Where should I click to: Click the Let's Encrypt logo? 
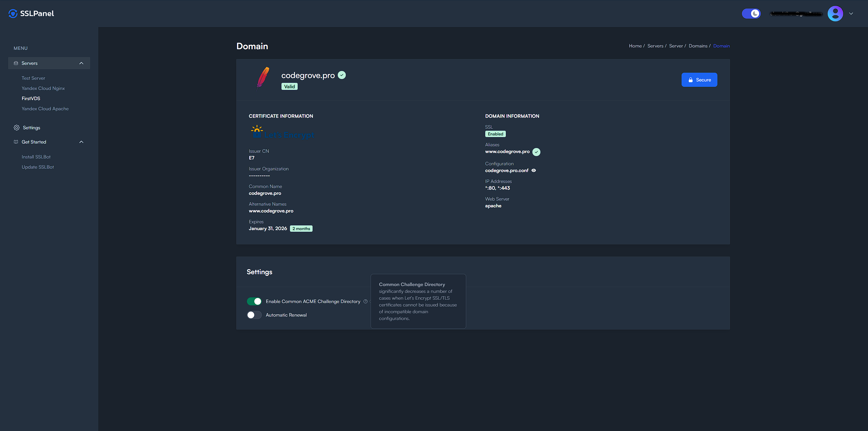click(x=282, y=132)
